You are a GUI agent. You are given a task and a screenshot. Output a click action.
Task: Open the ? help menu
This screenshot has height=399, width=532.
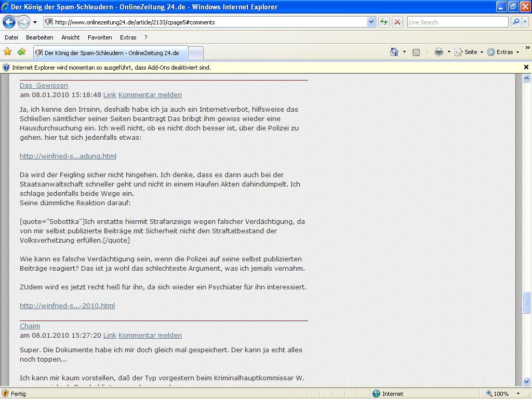pos(145,37)
